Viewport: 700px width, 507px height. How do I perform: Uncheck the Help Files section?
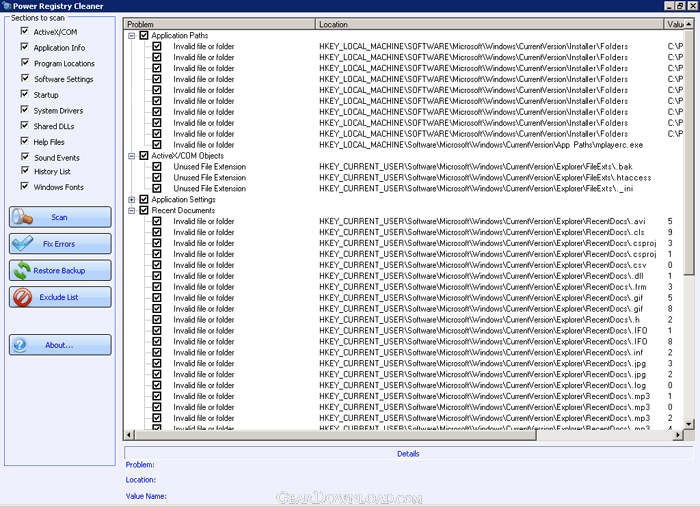click(25, 141)
